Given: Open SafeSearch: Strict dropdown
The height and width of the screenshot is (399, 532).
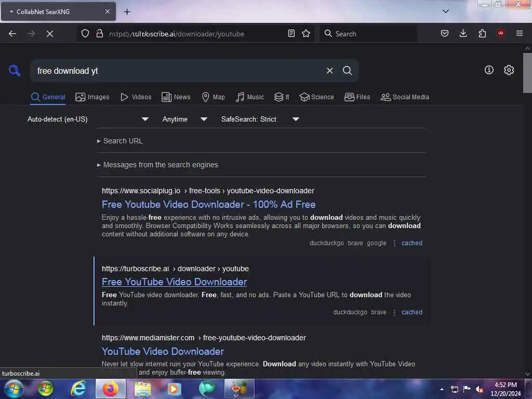Looking at the screenshot, I should (260, 119).
